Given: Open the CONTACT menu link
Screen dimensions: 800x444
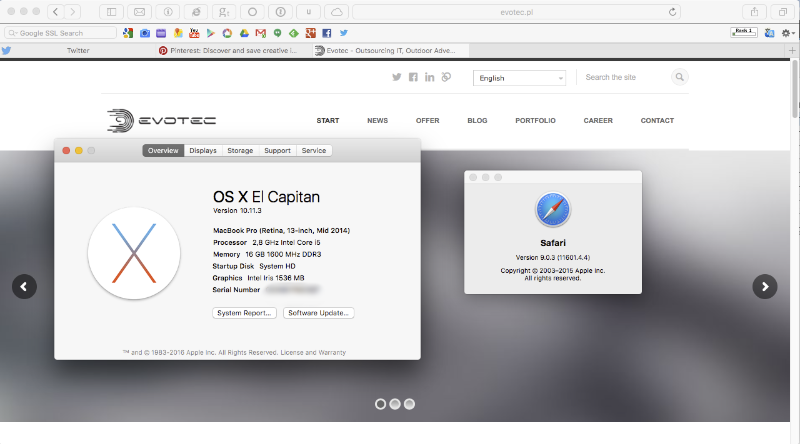Looking at the screenshot, I should (x=657, y=121).
